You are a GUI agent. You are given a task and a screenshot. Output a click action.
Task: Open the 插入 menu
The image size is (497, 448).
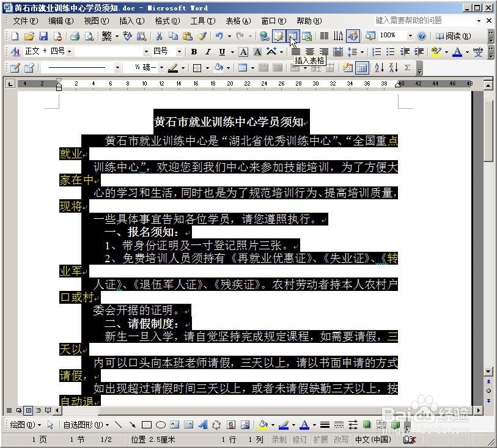coord(132,21)
